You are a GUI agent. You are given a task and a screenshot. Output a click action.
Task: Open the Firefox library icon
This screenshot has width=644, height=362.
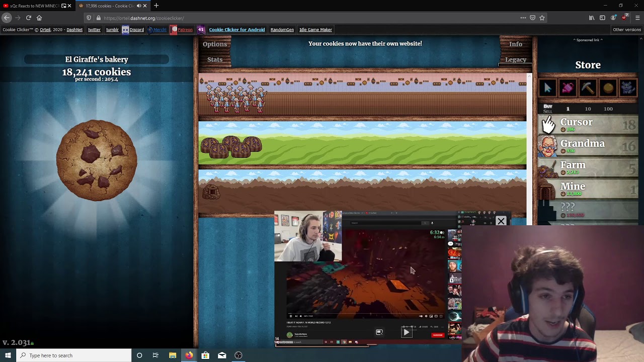click(592, 18)
